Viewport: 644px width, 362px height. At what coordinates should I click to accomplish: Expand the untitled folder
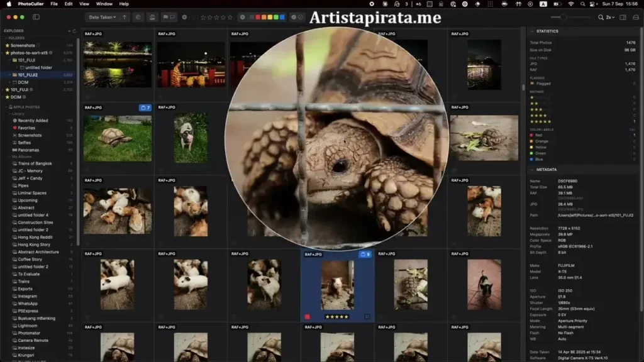[x=17, y=68]
